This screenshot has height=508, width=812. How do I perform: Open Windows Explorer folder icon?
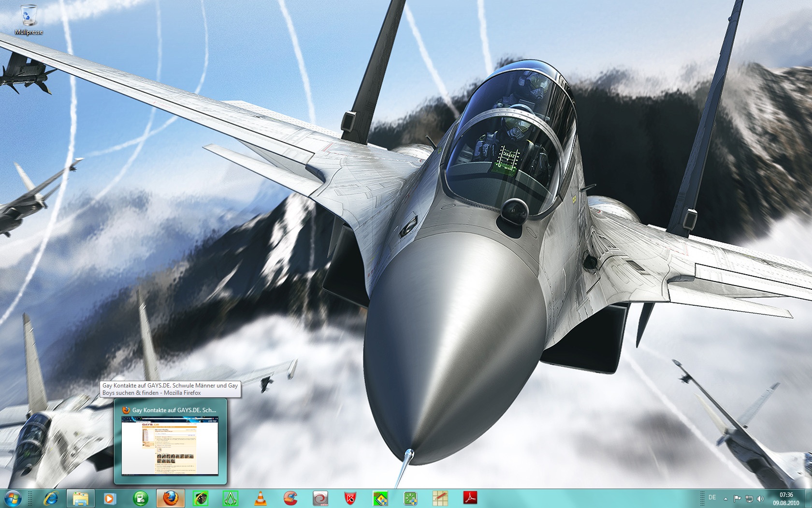coord(80,498)
